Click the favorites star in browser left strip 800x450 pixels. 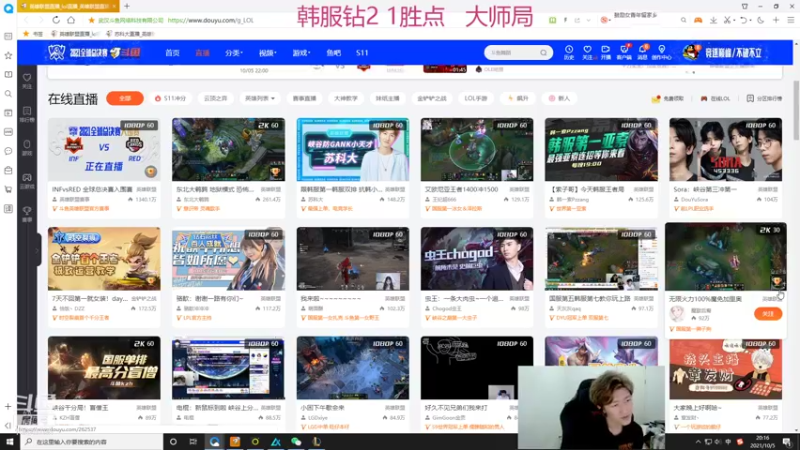[8, 55]
